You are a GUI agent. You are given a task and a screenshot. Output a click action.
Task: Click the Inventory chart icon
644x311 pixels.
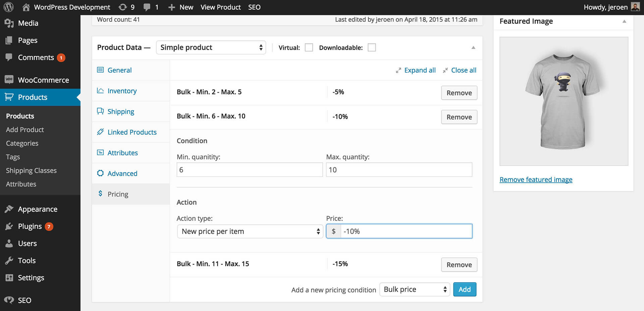(100, 90)
